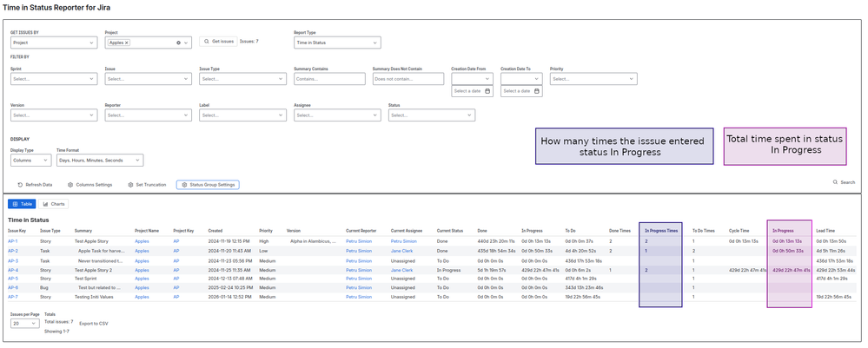Open Jane Clerk assignee link in AP-2 row

[402, 251]
